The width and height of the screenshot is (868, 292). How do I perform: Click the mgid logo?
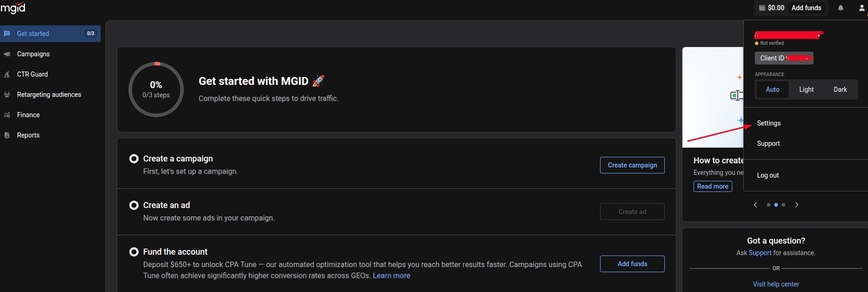pyautogui.click(x=12, y=7)
